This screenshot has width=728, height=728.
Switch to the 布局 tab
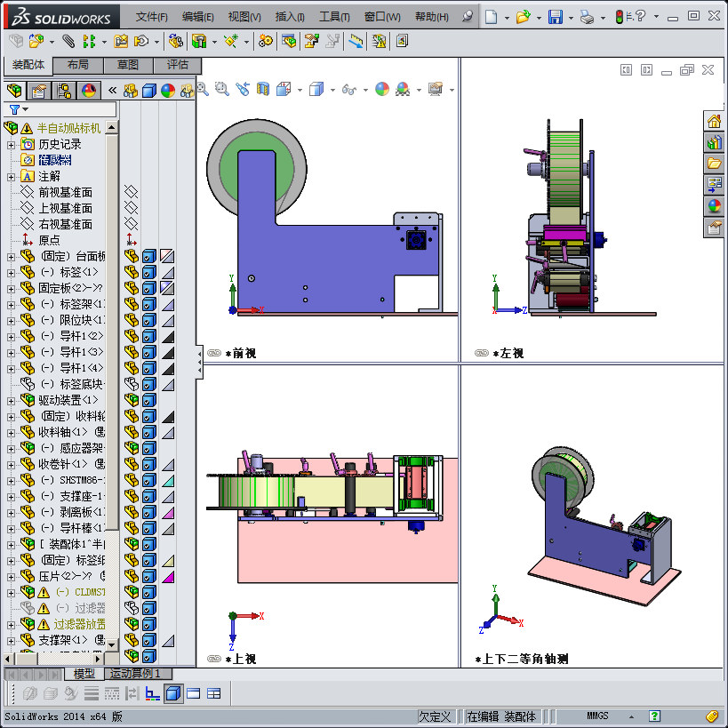pyautogui.click(x=78, y=65)
